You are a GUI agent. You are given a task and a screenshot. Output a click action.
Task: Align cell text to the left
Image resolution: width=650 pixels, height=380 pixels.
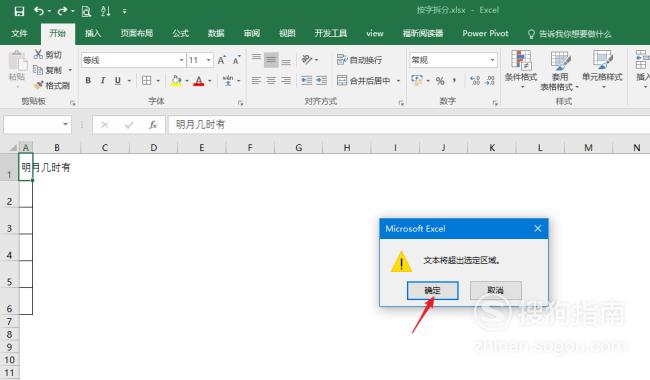(257, 80)
